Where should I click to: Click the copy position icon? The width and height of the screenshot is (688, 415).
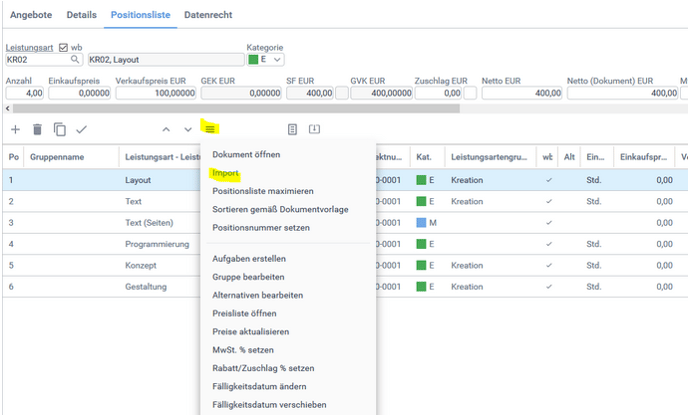[x=59, y=129]
